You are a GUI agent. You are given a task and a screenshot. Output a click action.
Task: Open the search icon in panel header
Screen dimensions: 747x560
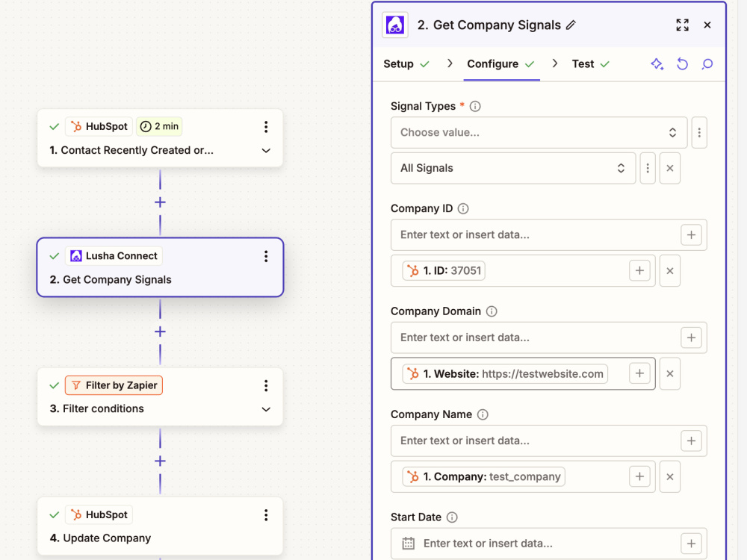coord(707,63)
